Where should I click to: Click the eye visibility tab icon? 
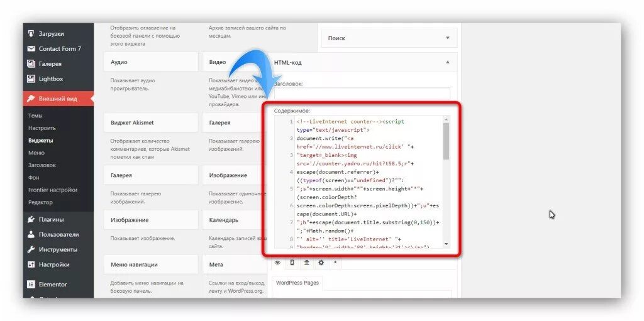(x=277, y=263)
